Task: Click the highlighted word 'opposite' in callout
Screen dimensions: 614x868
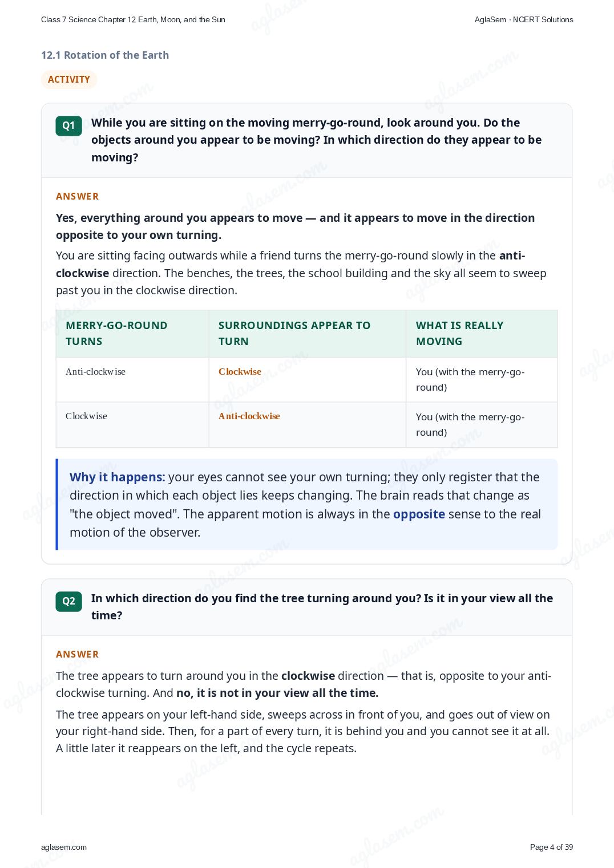Action: (419, 514)
